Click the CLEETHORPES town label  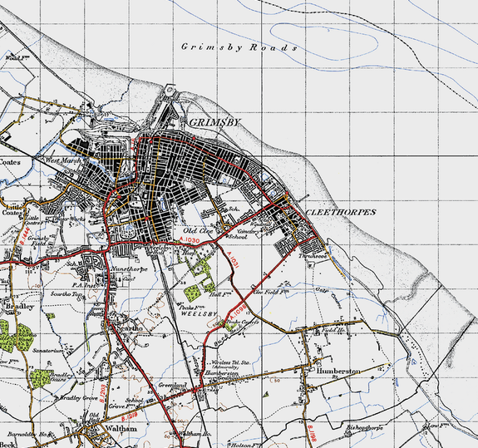(341, 213)
